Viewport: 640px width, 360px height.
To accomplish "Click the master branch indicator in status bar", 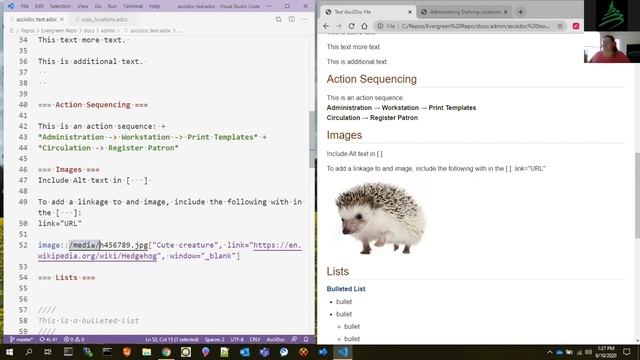I will click(21, 340).
